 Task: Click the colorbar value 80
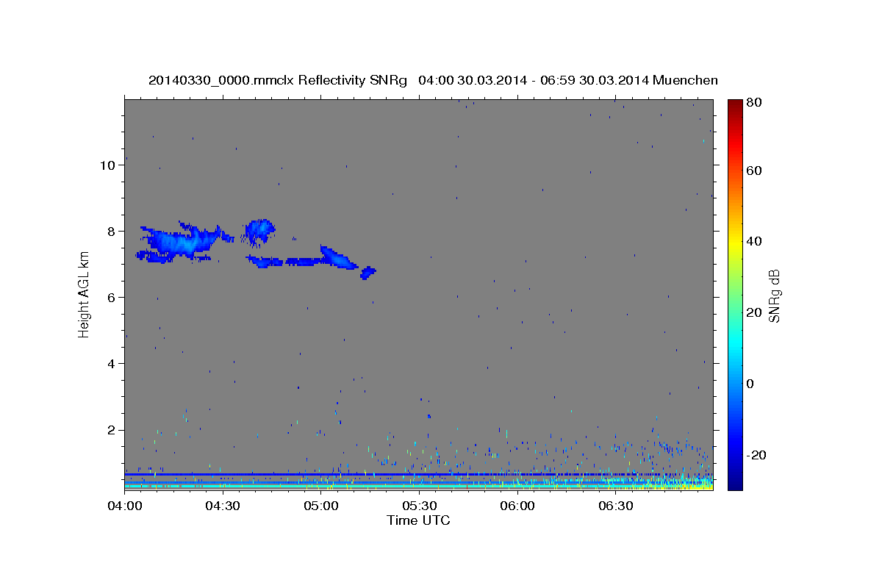[756, 103]
